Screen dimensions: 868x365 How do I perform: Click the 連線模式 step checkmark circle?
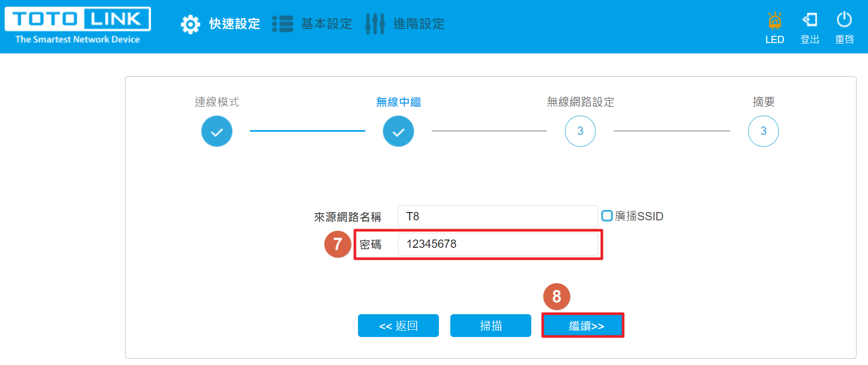tap(217, 131)
